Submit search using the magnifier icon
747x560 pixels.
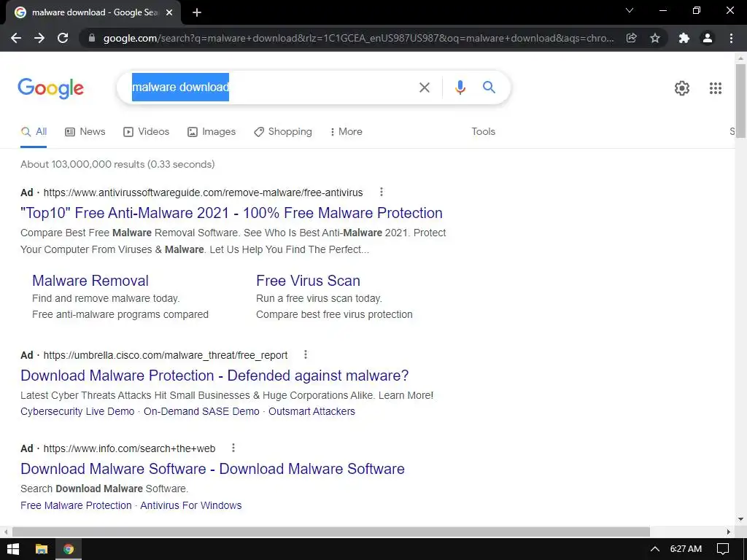pyautogui.click(x=489, y=87)
